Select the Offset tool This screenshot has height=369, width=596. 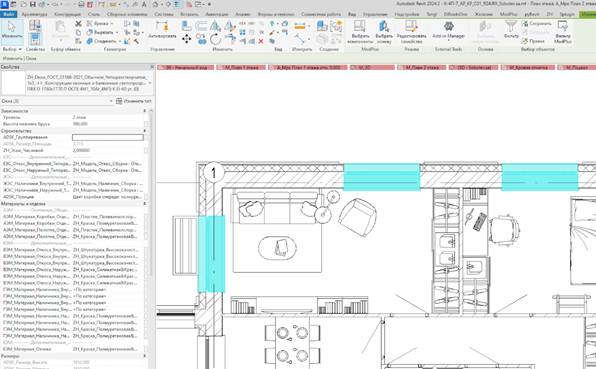(201, 26)
